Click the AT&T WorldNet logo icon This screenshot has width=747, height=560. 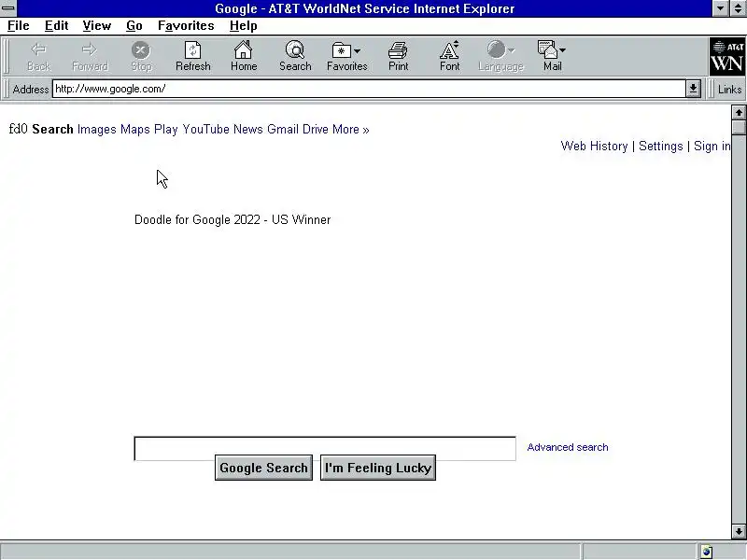[727, 57]
